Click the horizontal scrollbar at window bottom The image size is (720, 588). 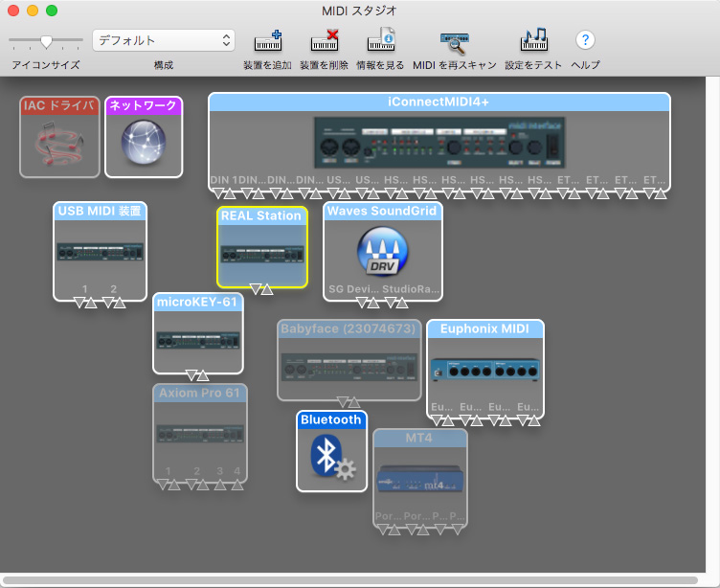[349, 580]
